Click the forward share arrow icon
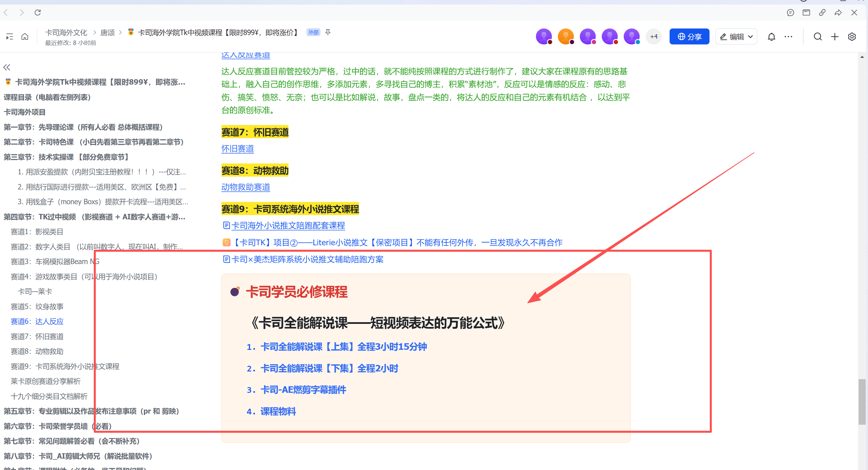This screenshot has height=470, width=868. [838, 13]
